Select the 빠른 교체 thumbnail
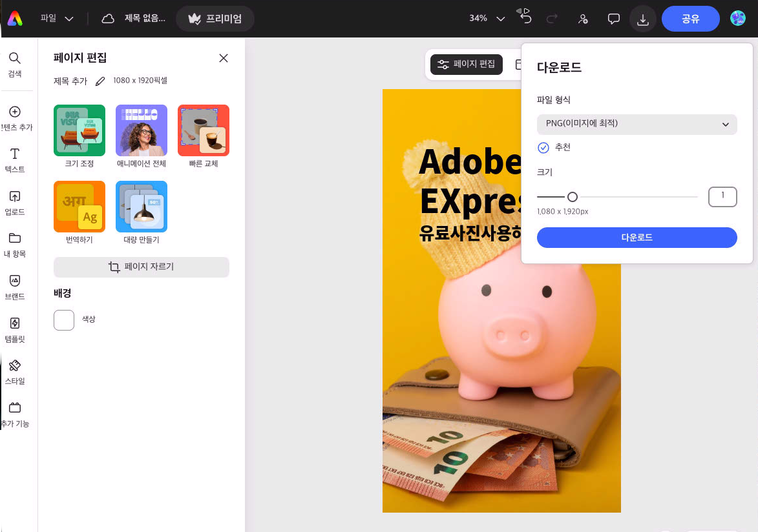758x532 pixels. (x=204, y=130)
